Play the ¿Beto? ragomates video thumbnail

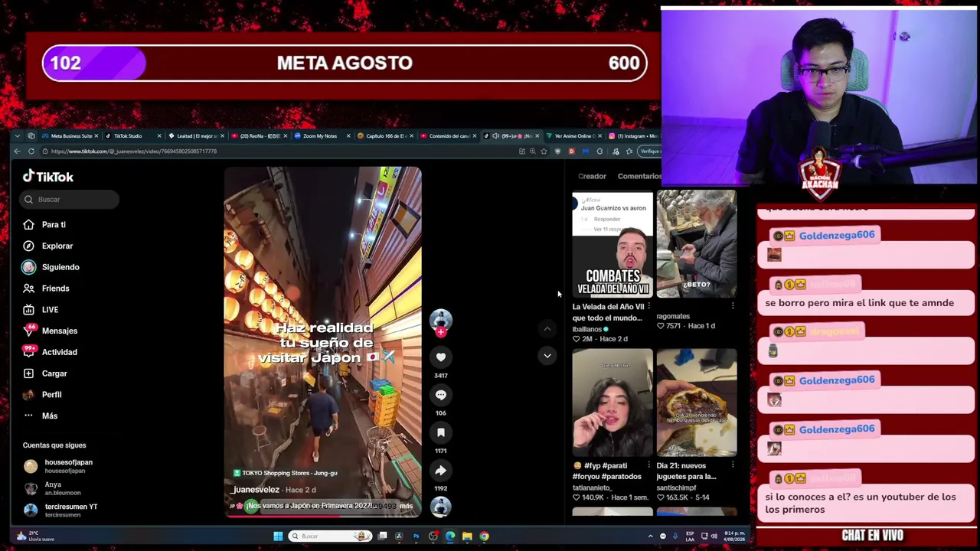click(x=697, y=244)
